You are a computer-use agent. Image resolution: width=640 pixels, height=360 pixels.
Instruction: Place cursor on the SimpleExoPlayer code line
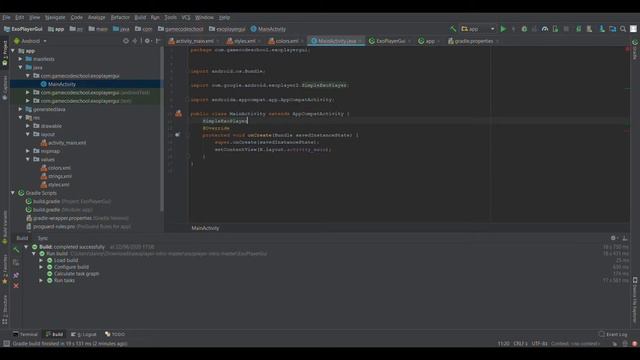click(225, 121)
